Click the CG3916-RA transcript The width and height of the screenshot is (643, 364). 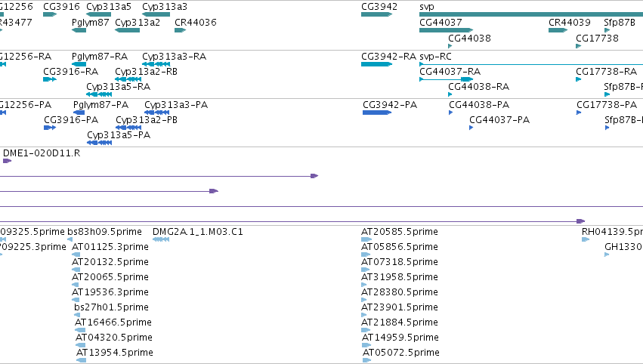50,79
